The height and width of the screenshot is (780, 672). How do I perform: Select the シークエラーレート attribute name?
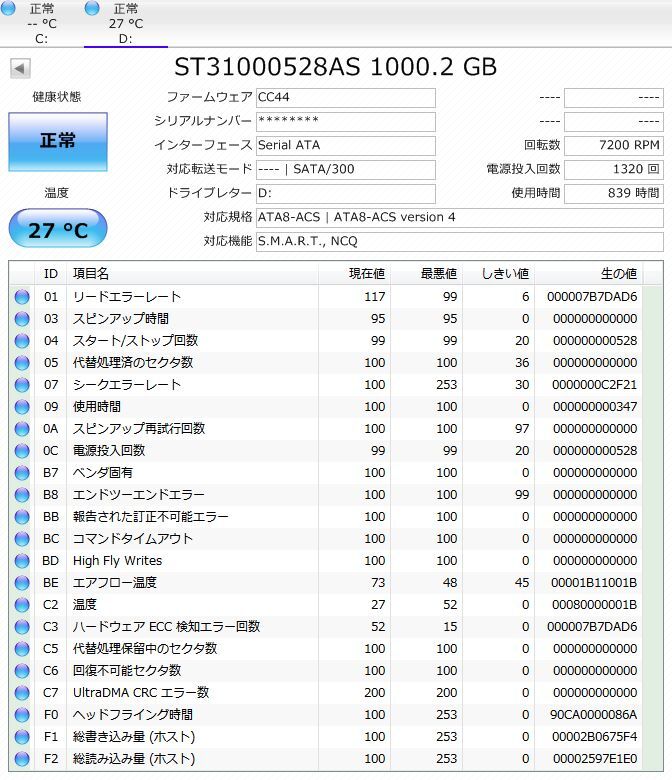pyautogui.click(x=127, y=385)
